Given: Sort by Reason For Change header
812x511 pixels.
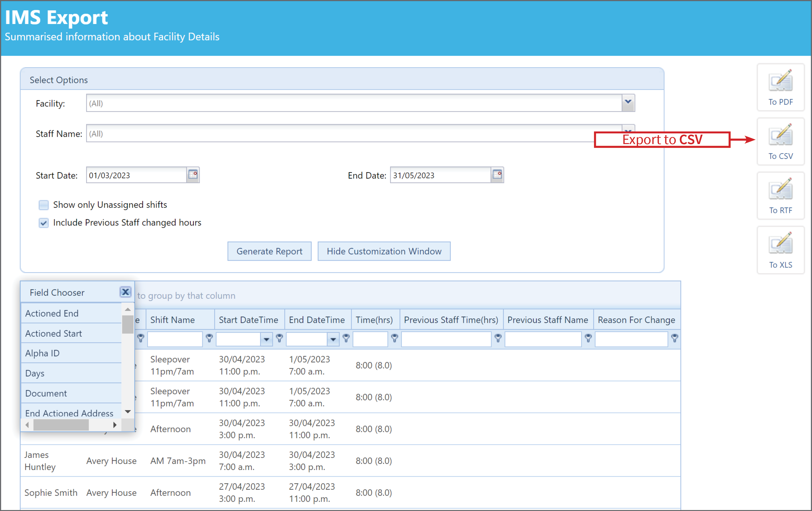Looking at the screenshot, I should click(x=637, y=320).
